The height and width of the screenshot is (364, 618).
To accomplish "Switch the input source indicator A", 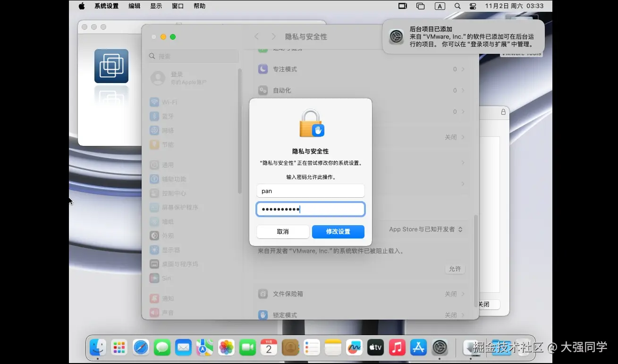I will [440, 6].
